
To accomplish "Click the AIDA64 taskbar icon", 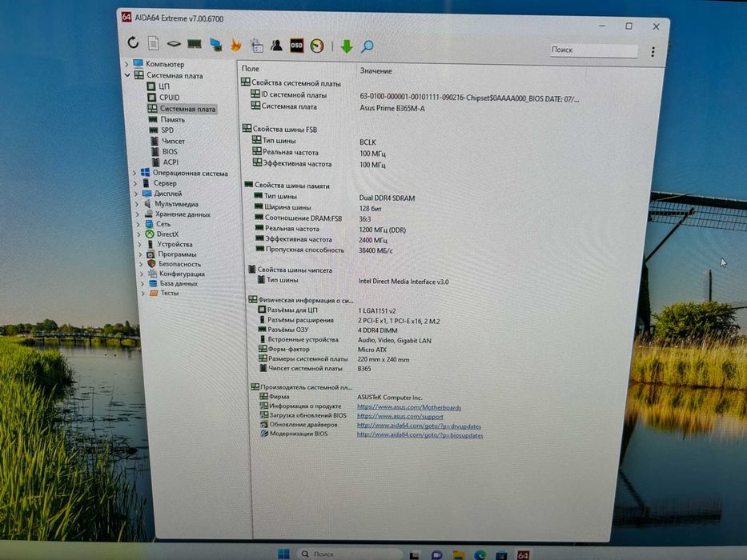I will pyautogui.click(x=523, y=554).
